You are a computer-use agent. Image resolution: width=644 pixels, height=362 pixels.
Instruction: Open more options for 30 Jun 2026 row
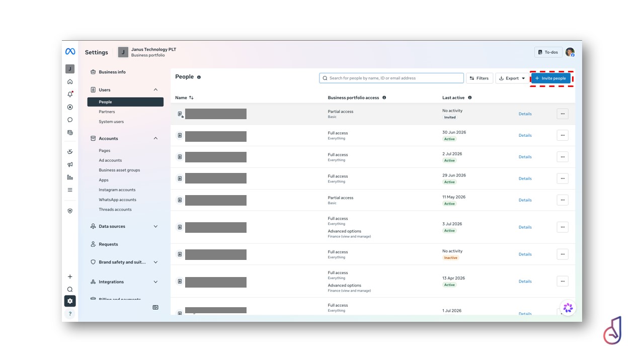(x=562, y=135)
